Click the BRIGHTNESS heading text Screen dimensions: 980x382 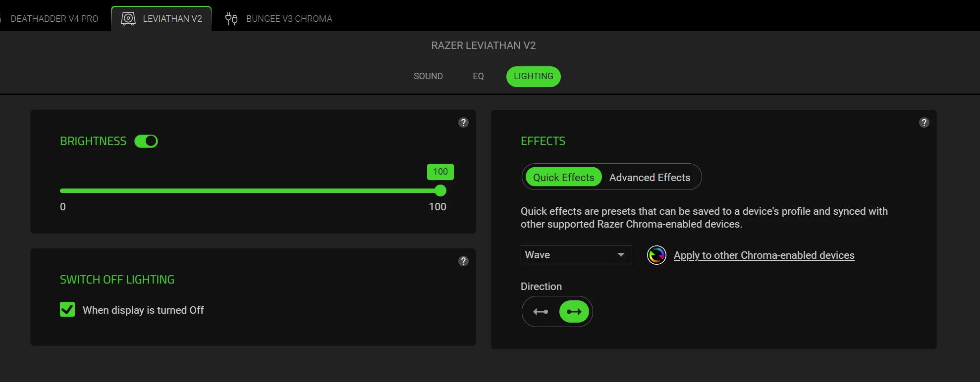click(x=93, y=141)
